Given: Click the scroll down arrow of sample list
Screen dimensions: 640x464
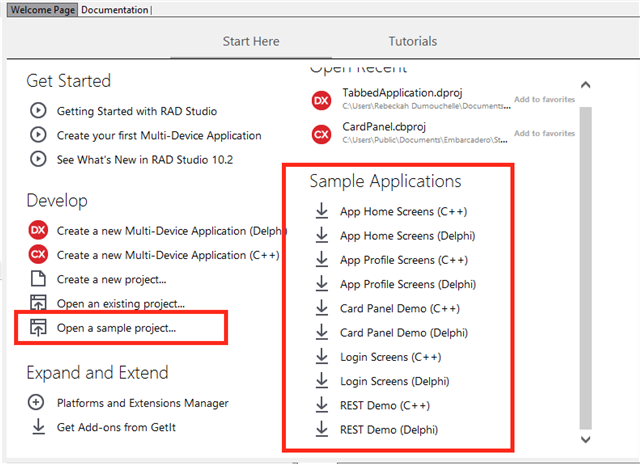Looking at the screenshot, I should coord(585,440).
